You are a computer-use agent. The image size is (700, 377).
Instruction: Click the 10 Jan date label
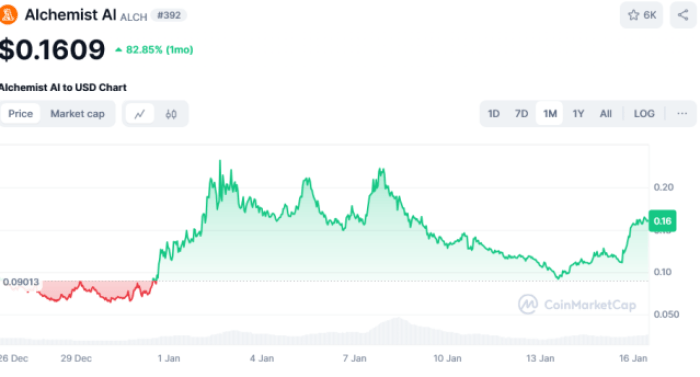[447, 358]
